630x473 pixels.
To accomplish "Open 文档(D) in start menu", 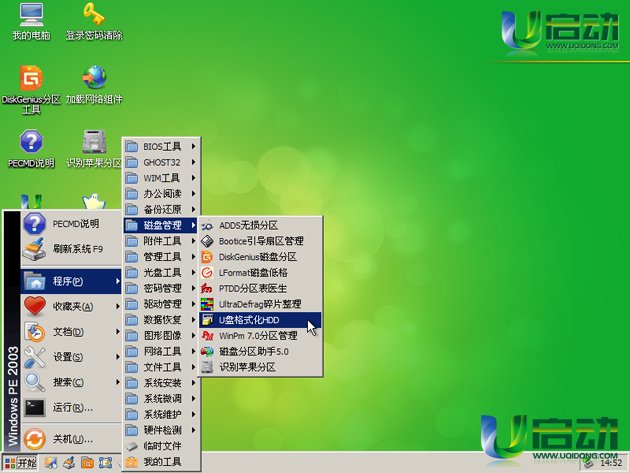I will [x=71, y=332].
